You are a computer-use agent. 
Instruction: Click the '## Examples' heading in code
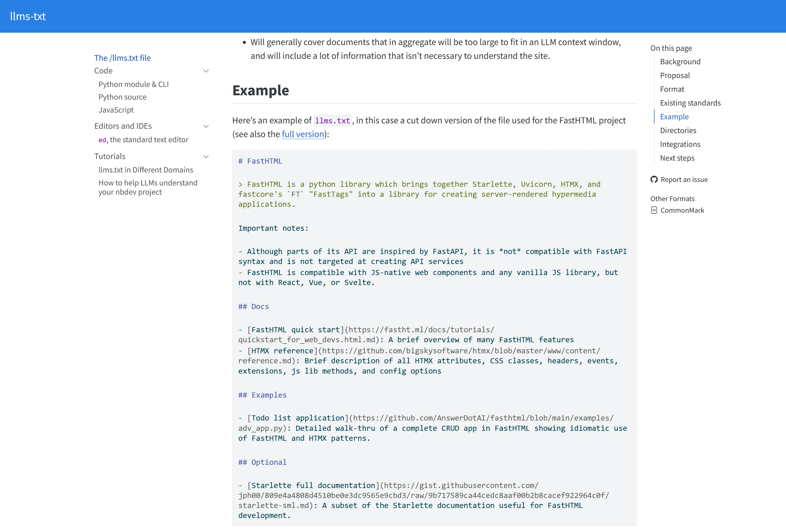[262, 395]
